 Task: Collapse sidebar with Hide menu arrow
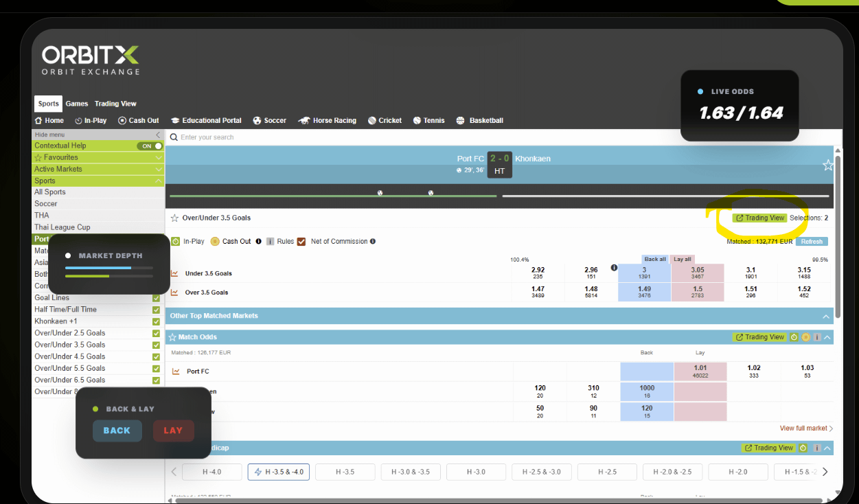click(x=158, y=135)
